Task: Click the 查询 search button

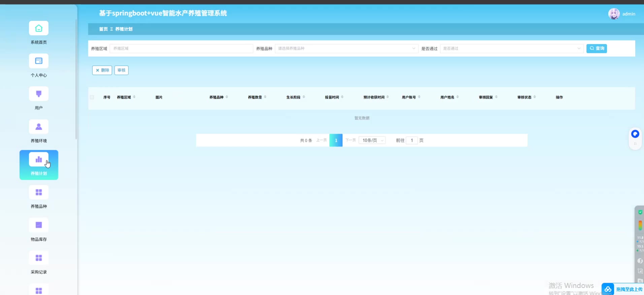Action: pyautogui.click(x=597, y=48)
